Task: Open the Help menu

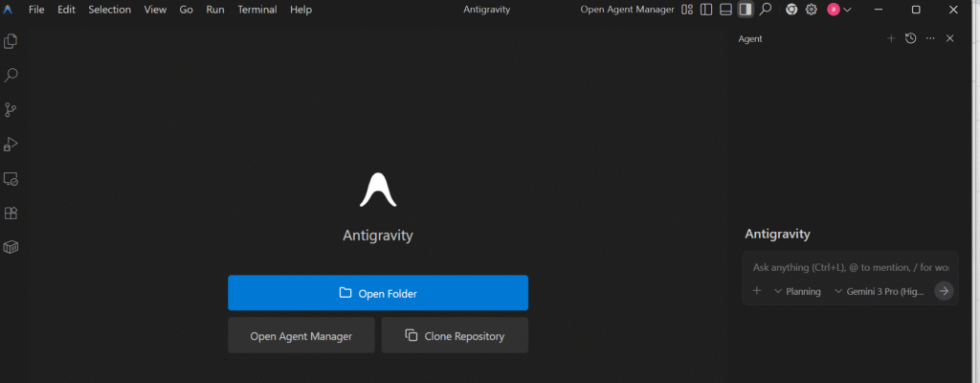Action: (301, 10)
